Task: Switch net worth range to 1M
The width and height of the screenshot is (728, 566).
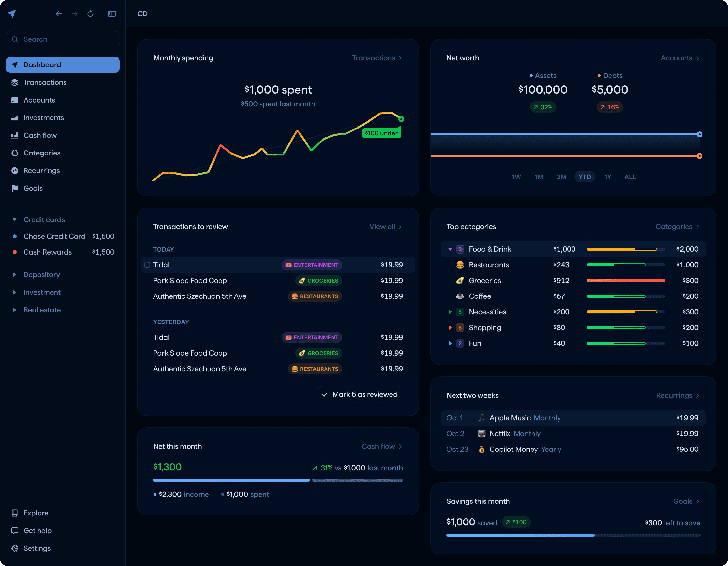Action: (x=539, y=177)
